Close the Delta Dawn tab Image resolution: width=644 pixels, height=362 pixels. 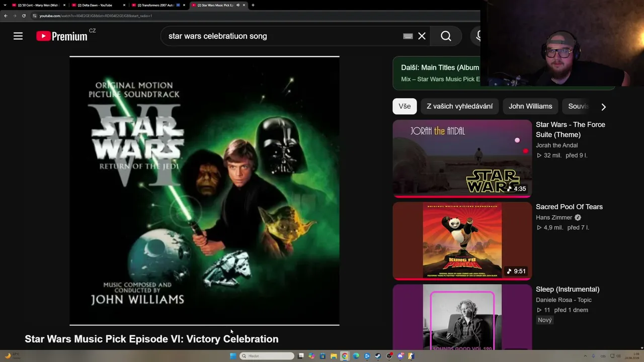(x=124, y=5)
